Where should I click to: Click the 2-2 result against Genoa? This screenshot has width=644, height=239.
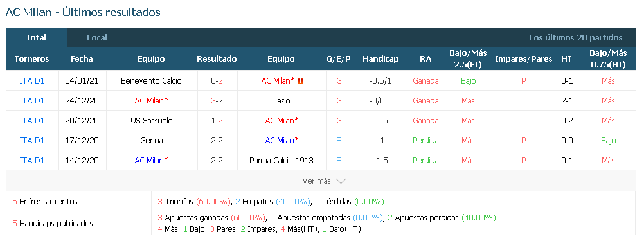217,141
